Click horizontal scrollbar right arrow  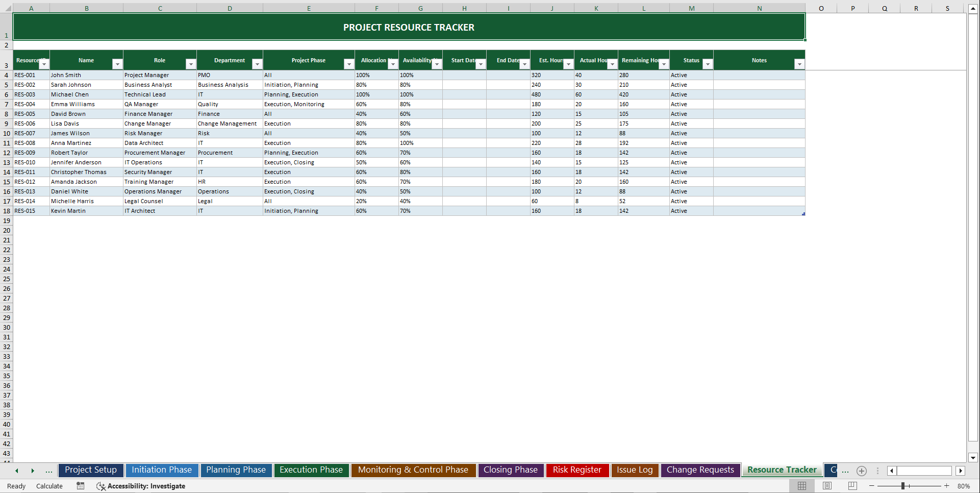(961, 471)
